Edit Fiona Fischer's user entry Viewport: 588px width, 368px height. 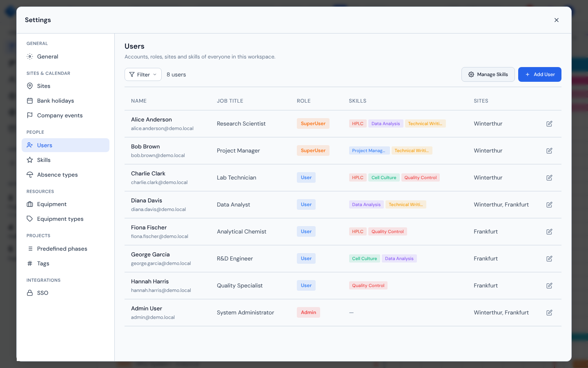pos(549,231)
